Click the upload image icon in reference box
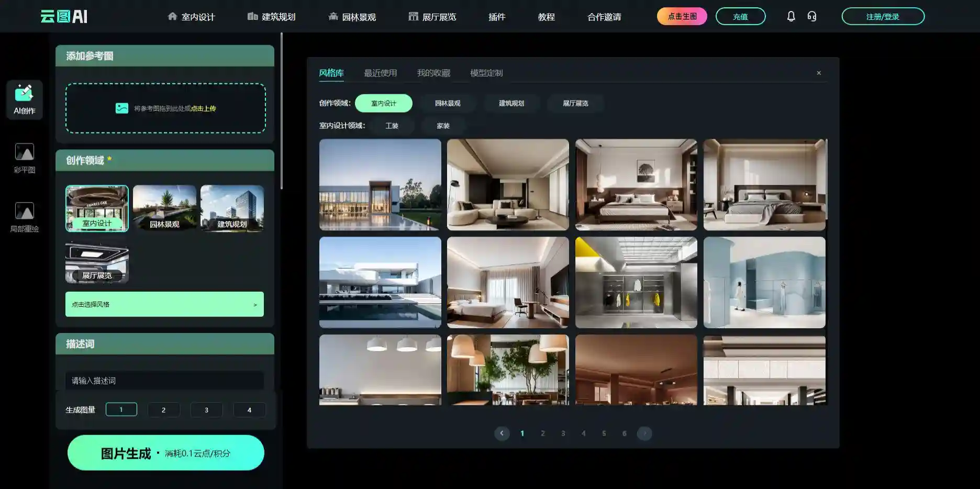980x489 pixels. [x=121, y=108]
